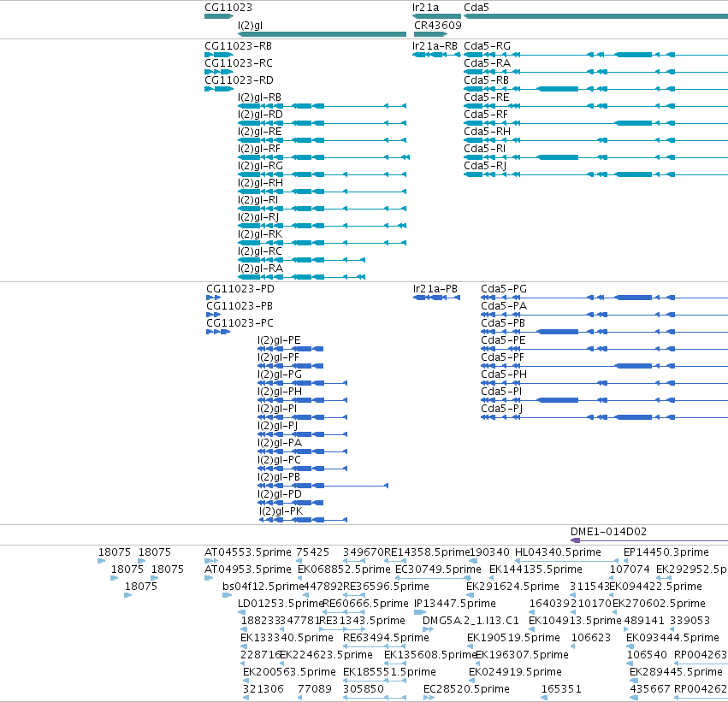Open transcript Cda5-RG
The width and height of the screenshot is (728, 702).
tap(595, 55)
